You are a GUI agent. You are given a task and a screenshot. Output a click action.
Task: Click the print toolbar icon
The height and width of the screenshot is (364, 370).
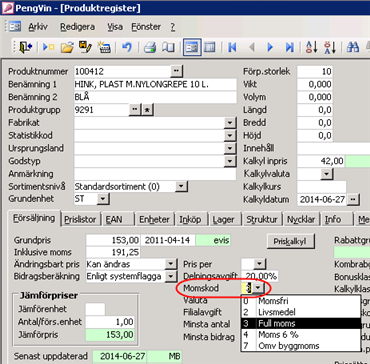coord(150,48)
